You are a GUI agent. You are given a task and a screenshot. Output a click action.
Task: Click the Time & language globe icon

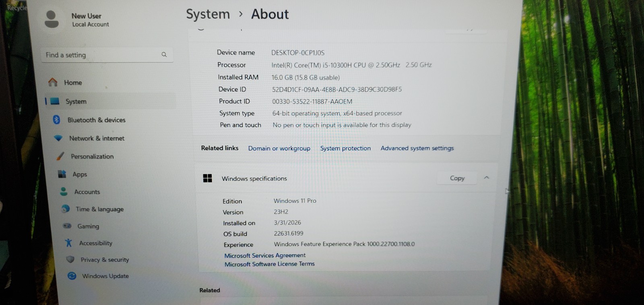coord(66,209)
